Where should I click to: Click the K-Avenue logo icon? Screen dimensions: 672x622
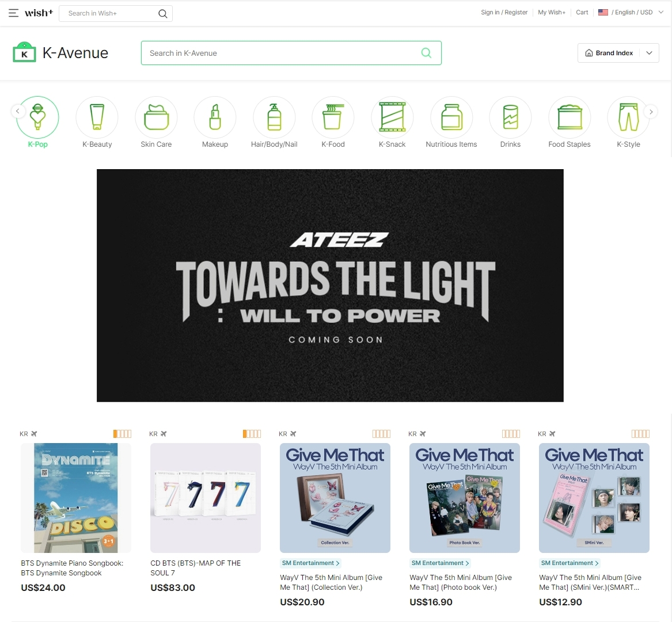pos(24,53)
